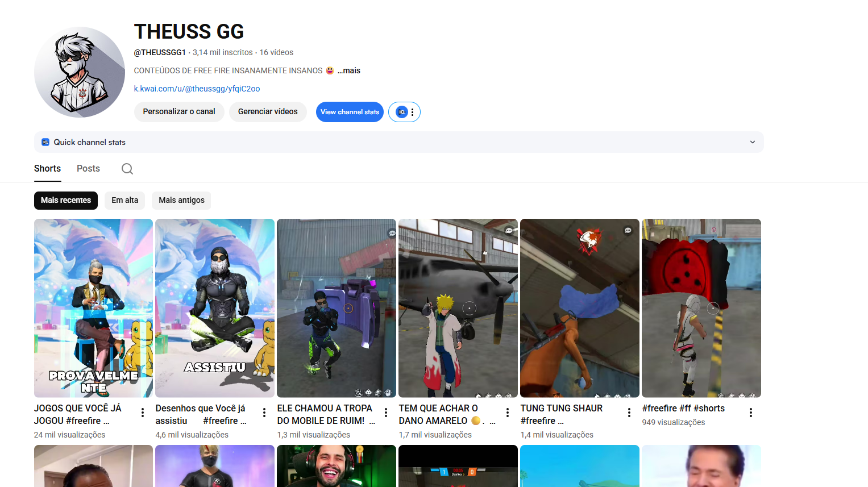Expand channel description with '...mais'
Viewport: 868px width, 487px height.
point(349,70)
